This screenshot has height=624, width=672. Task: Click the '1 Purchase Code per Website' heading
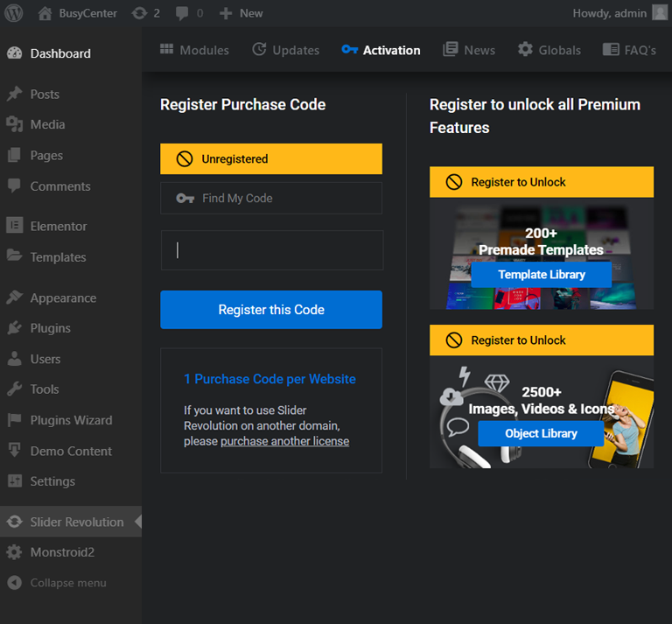coord(269,379)
